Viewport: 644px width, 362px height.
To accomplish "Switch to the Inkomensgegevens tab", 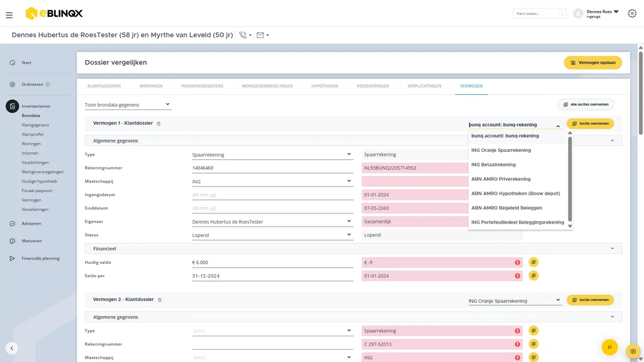I will pyautogui.click(x=202, y=86).
